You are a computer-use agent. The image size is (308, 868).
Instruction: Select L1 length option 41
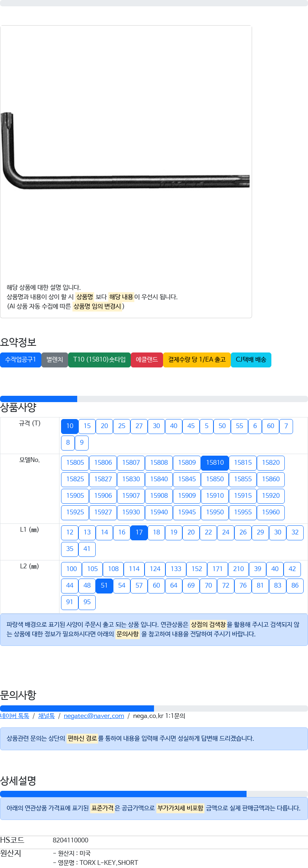[x=87, y=549]
